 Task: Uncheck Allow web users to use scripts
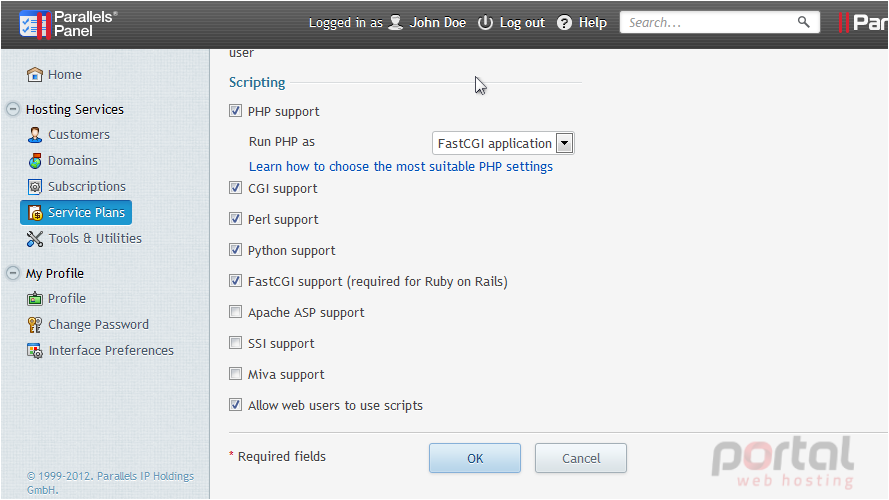(235, 405)
